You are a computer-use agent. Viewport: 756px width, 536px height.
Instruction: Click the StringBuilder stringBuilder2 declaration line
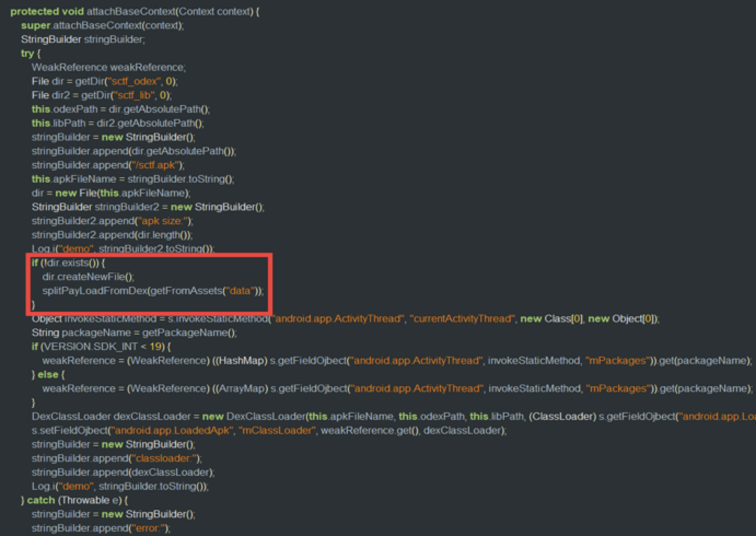click(x=148, y=207)
